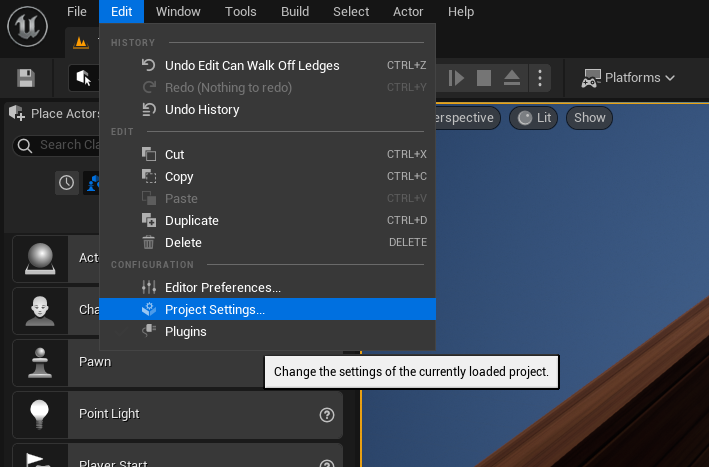Choose Cut in the Edit menu
This screenshot has width=709, height=467.
[x=175, y=154]
